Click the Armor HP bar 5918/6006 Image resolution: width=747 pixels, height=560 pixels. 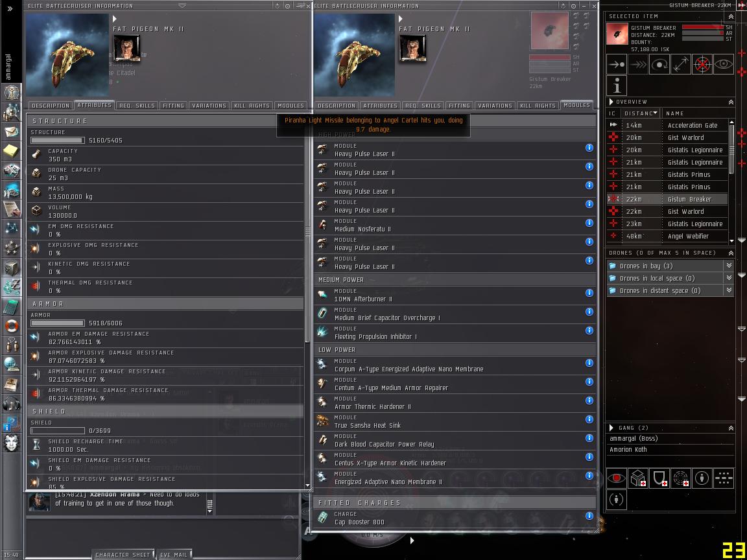58,323
